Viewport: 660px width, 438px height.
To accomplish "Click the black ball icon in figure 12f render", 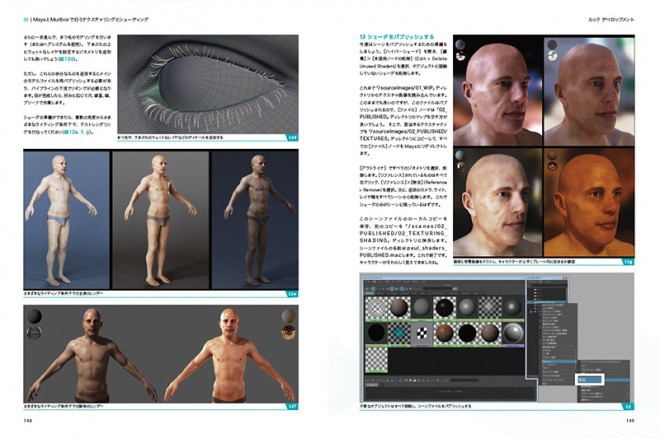I will [x=35, y=317].
